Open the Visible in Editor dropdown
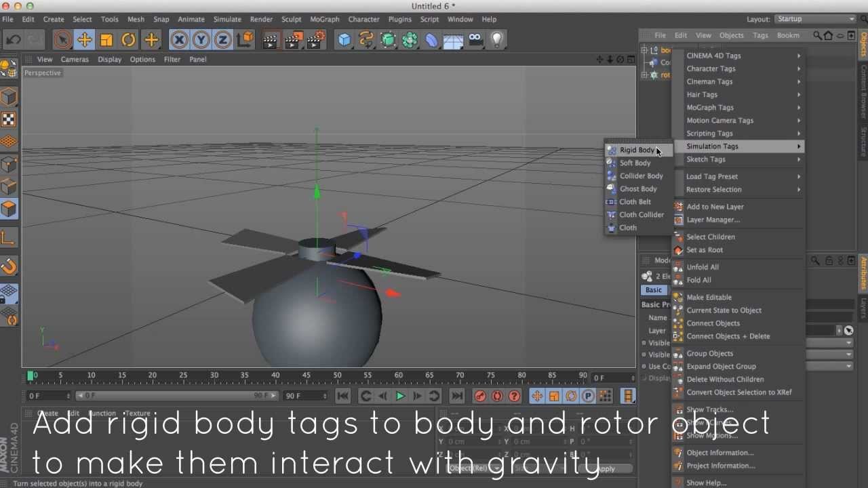 click(x=829, y=342)
